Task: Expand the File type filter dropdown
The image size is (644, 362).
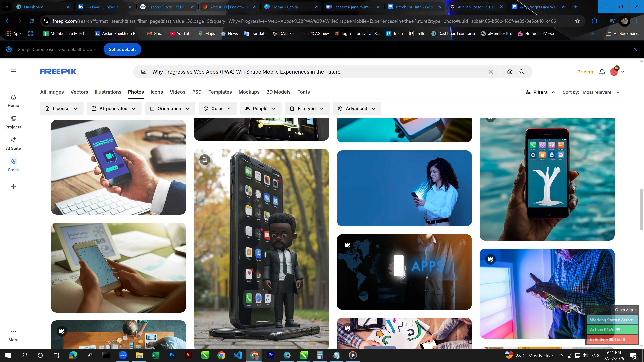Action: click(307, 109)
